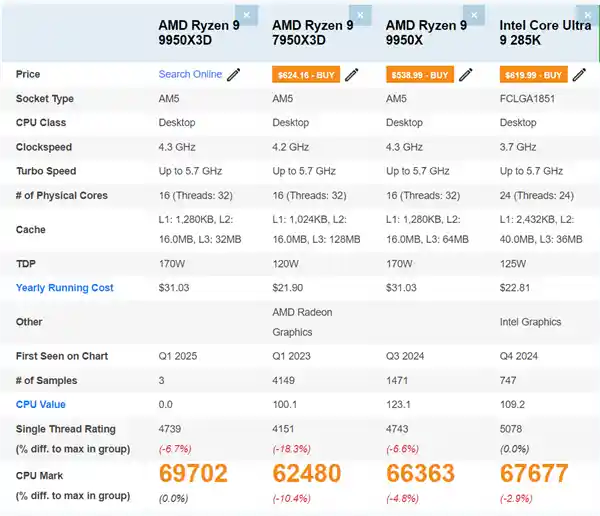Click the (-10.4%) CPU Mark difference
This screenshot has width=600, height=516.
click(292, 498)
